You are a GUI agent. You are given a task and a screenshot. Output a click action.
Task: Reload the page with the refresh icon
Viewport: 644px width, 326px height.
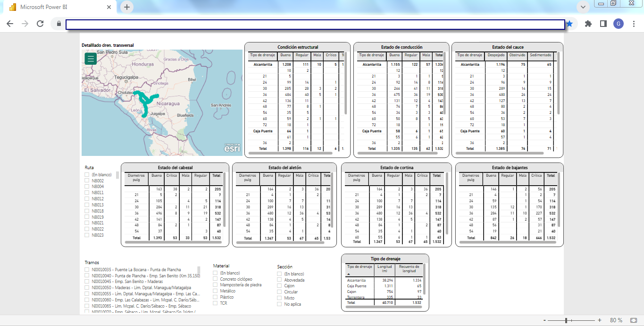click(x=40, y=24)
